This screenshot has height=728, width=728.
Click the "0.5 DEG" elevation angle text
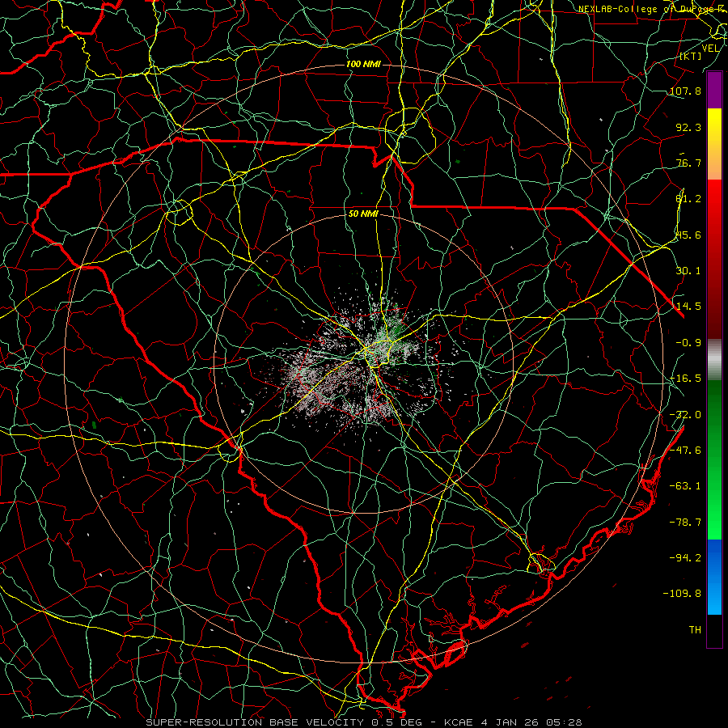click(397, 722)
